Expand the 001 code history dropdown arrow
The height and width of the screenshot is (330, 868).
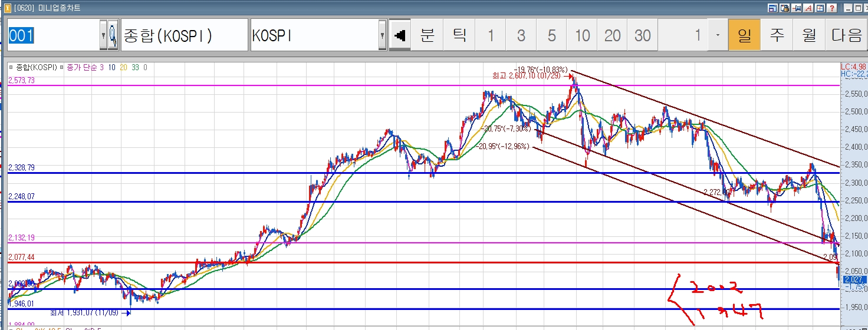pos(103,36)
